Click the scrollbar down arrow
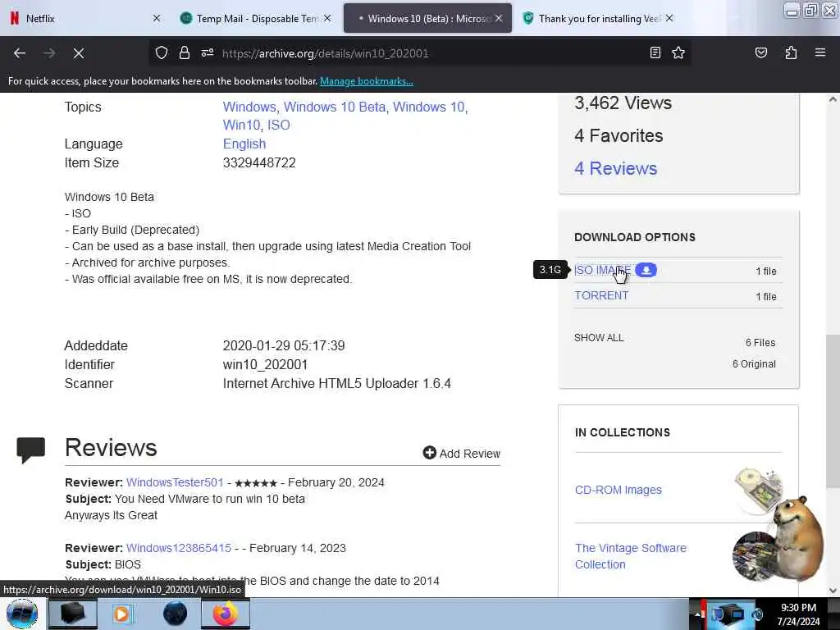The width and height of the screenshot is (840, 630). [833, 590]
